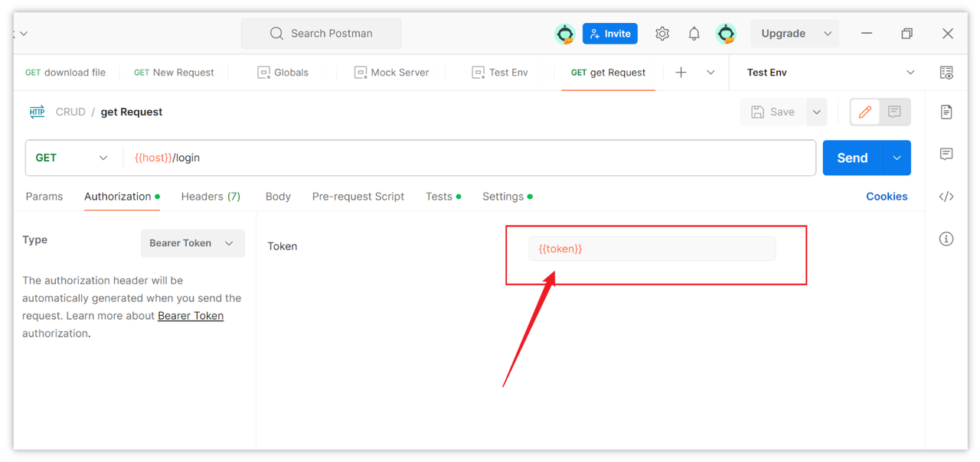Click the Send button
Viewport: 980px width, 462px height.
(852, 158)
